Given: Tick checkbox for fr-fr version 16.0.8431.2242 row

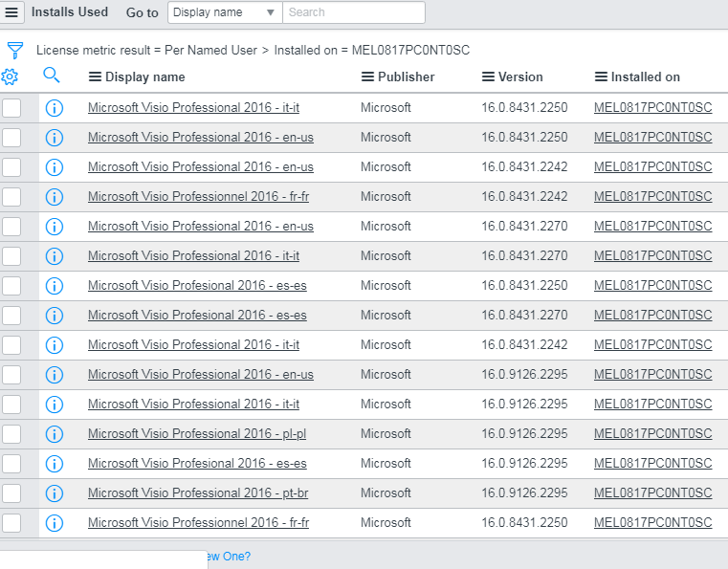Looking at the screenshot, I should 11,197.
